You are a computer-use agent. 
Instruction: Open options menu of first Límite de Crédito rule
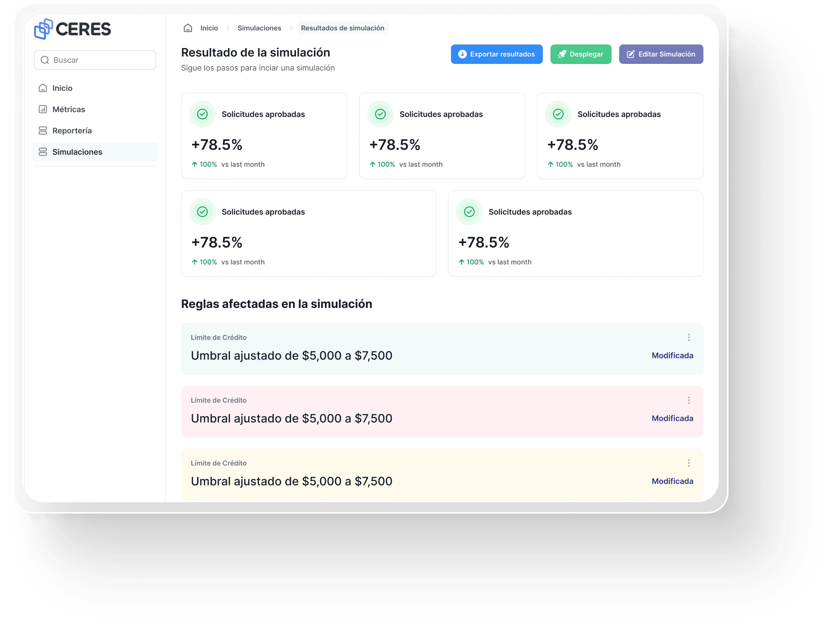point(688,338)
